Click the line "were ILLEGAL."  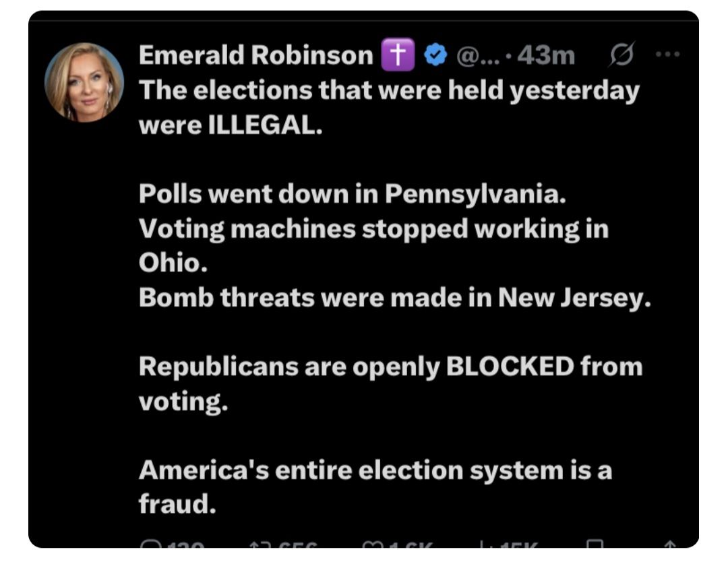click(231, 125)
